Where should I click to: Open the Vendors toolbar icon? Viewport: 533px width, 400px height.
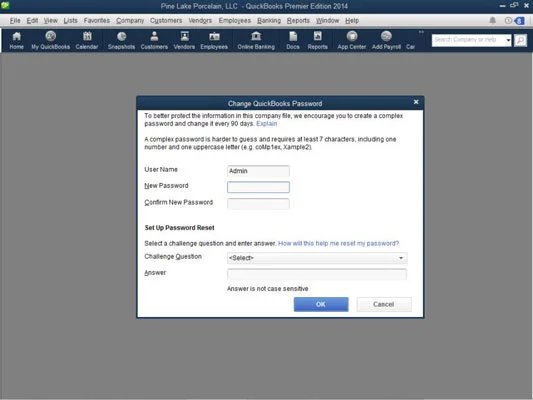coord(184,40)
